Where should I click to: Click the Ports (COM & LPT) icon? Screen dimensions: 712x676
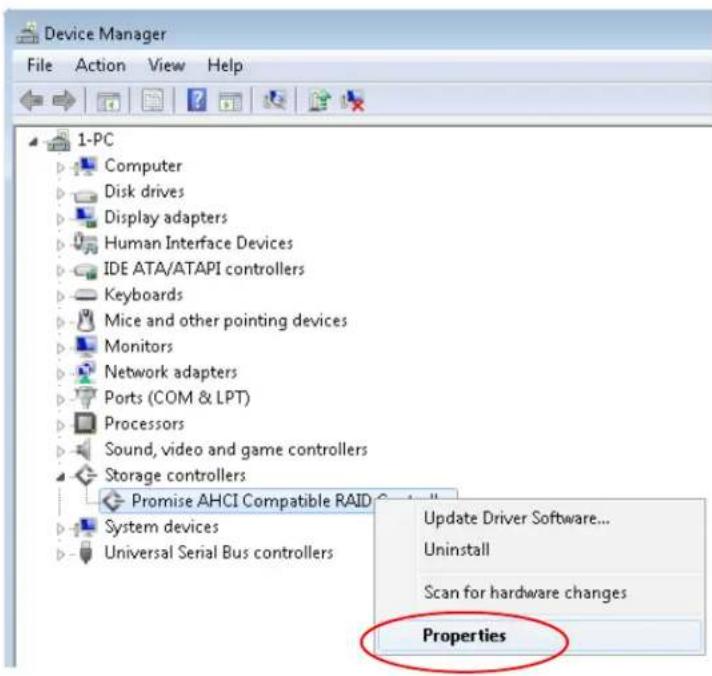(85, 398)
